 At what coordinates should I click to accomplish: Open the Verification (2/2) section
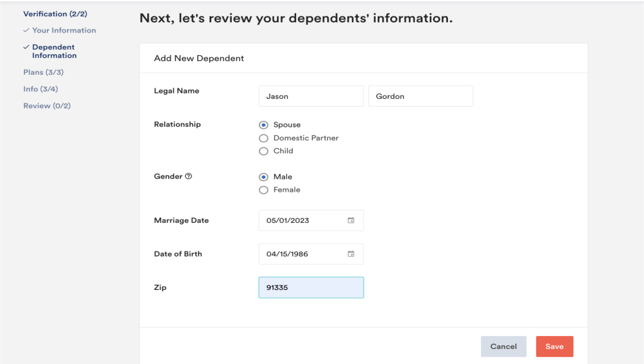[55, 14]
